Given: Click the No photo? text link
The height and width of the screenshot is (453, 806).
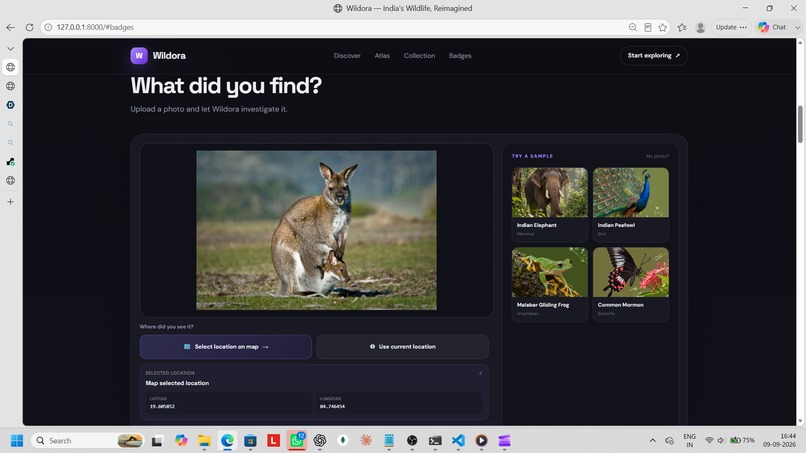Looking at the screenshot, I should pyautogui.click(x=657, y=156).
